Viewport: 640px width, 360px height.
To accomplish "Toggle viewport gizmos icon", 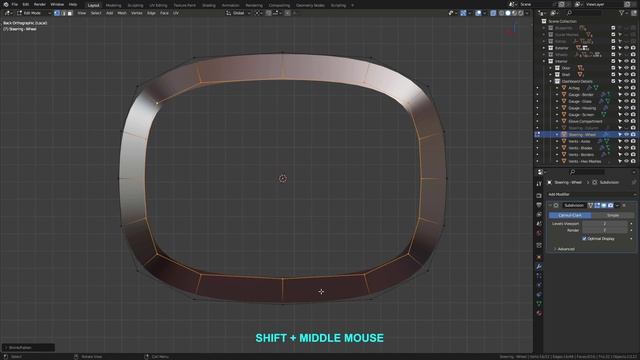I will tap(463, 13).
